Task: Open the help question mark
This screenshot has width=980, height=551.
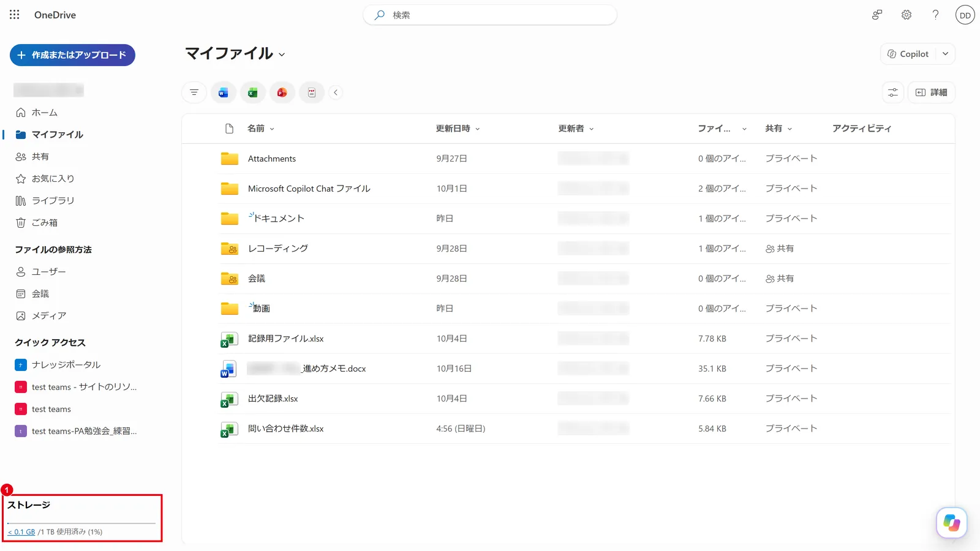Action: (x=935, y=15)
